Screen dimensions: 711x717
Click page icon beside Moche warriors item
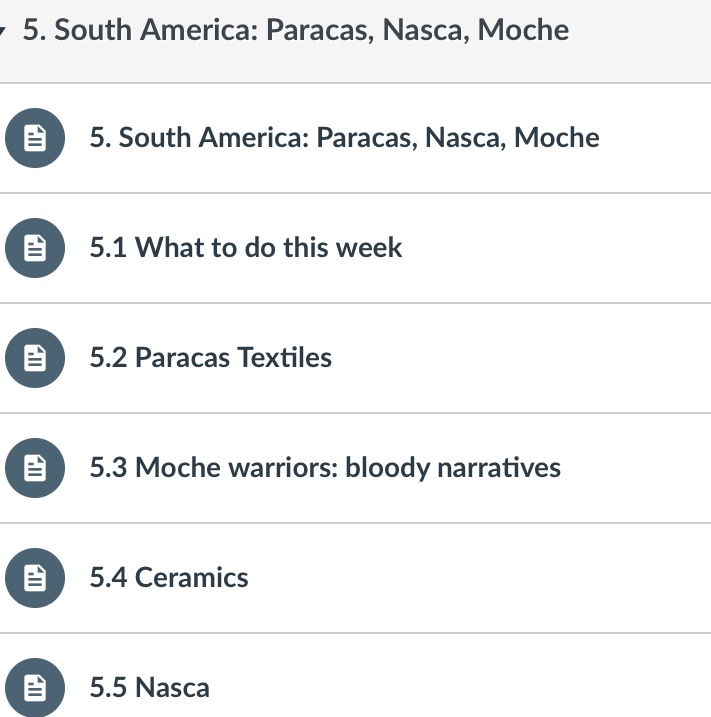(x=35, y=468)
